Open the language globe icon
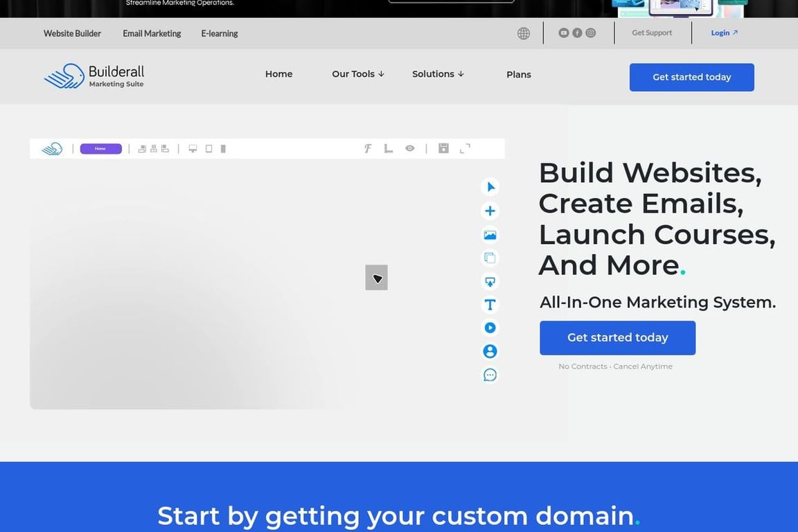 (x=523, y=34)
